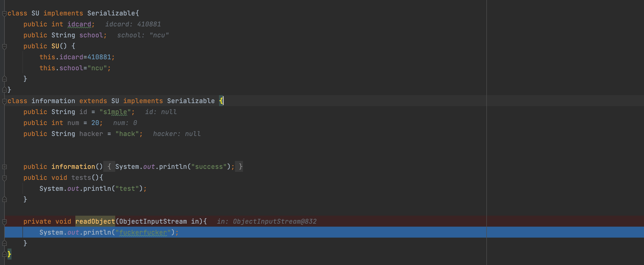Image resolution: width=644 pixels, height=265 pixels.
Task: Click the school field declaration name
Action: click(91, 35)
